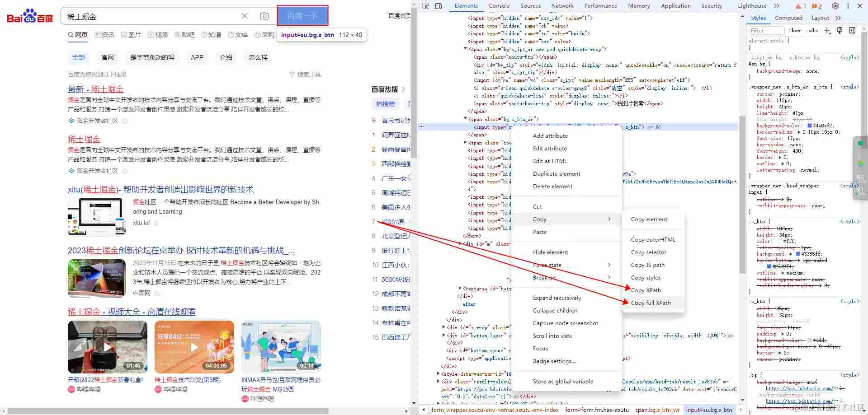Expand the textarea parent node triangle
The width and height of the screenshot is (868, 415).
pyautogui.click(x=460, y=288)
